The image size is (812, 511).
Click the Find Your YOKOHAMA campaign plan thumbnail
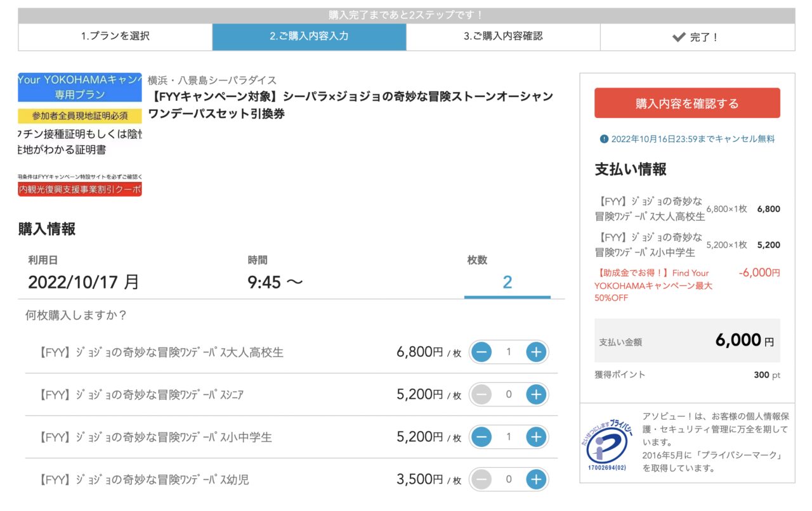point(80,134)
